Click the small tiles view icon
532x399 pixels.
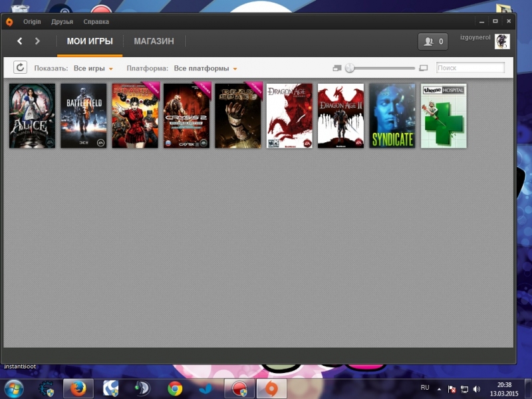pos(337,68)
